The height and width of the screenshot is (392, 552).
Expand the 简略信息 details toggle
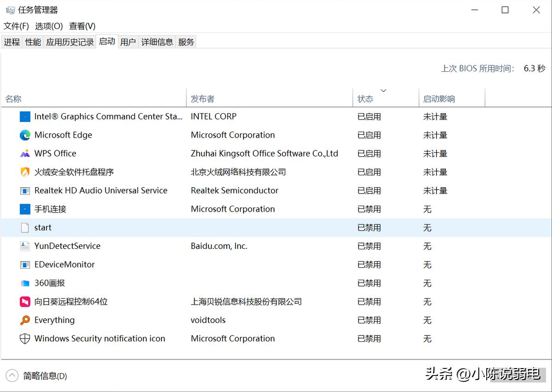pos(46,376)
